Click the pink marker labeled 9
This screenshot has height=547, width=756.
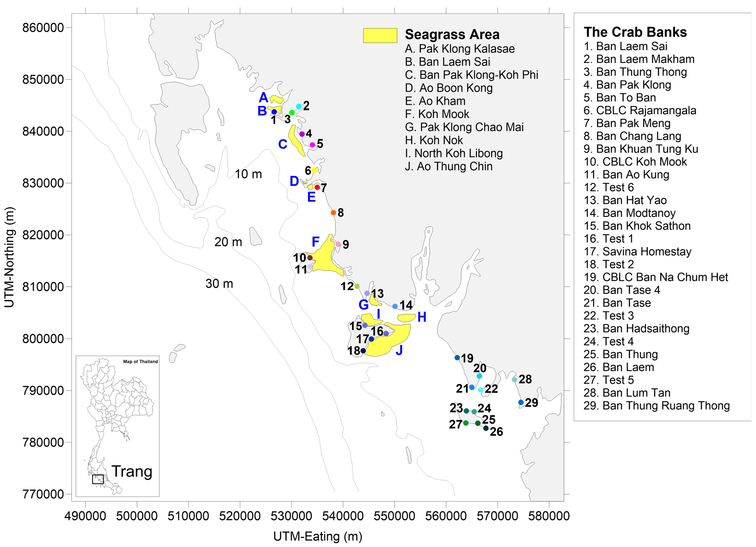[x=338, y=244]
